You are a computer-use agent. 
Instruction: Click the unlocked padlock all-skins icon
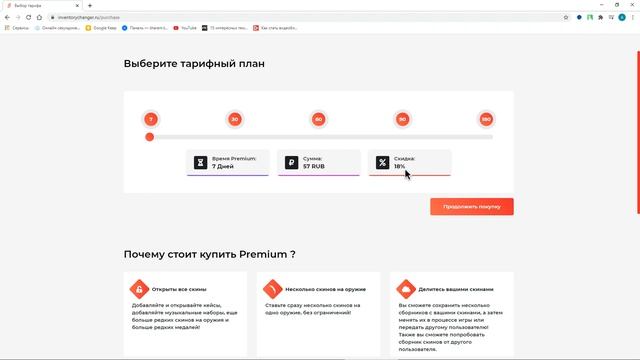click(139, 289)
